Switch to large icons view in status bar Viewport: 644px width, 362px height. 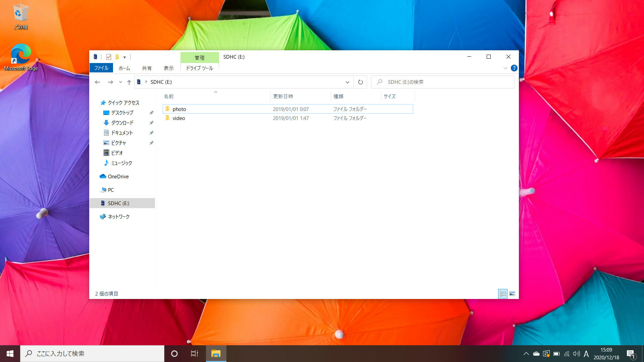point(512,294)
